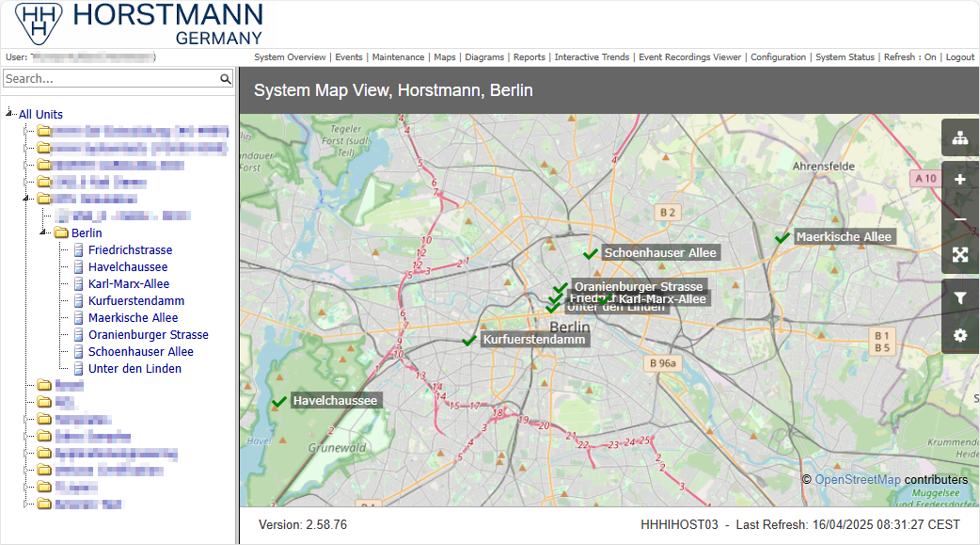980x545 pixels.
Task: Select Karl-Marx-Allee in the unit tree
Action: coord(129,284)
